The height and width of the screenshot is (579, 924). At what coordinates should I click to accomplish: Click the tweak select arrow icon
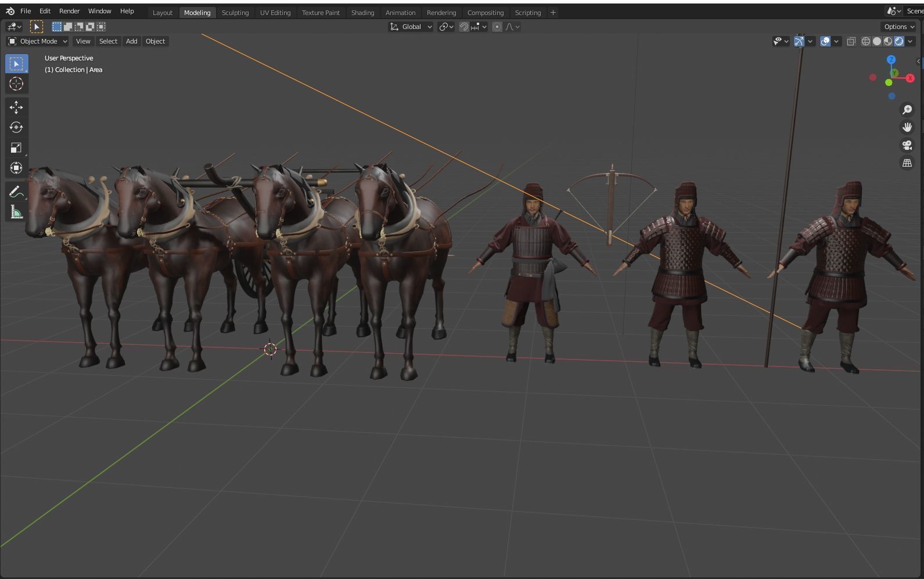coord(36,27)
